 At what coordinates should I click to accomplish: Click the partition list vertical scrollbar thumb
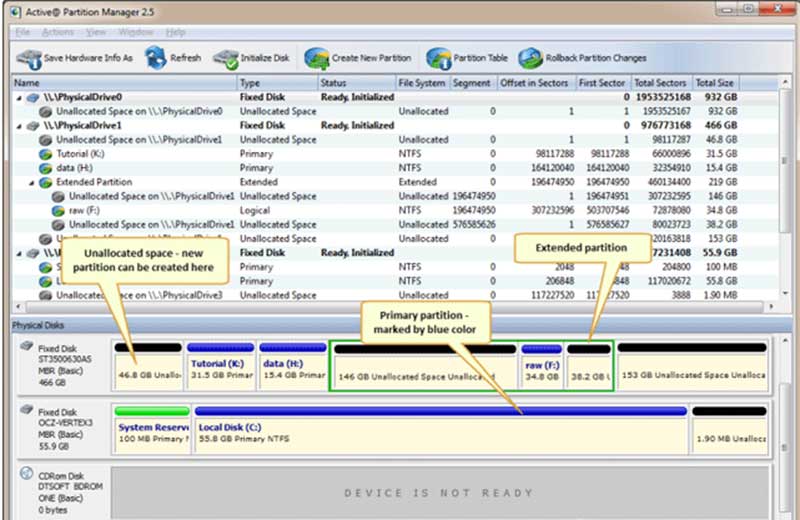tap(785, 161)
